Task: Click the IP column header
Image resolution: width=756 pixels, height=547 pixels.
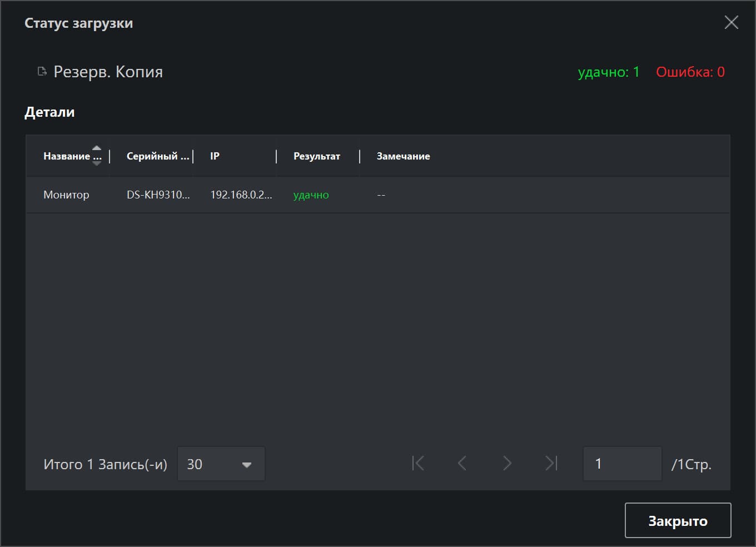Action: [x=215, y=156]
